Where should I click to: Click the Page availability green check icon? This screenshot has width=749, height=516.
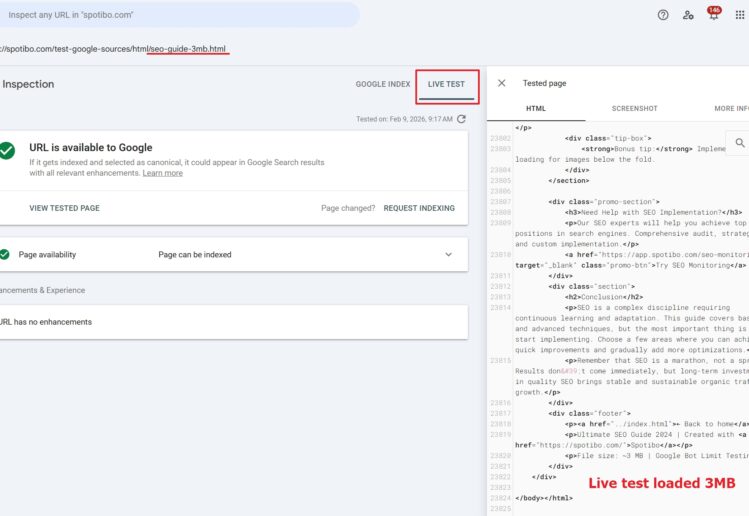pyautogui.click(x=3, y=255)
